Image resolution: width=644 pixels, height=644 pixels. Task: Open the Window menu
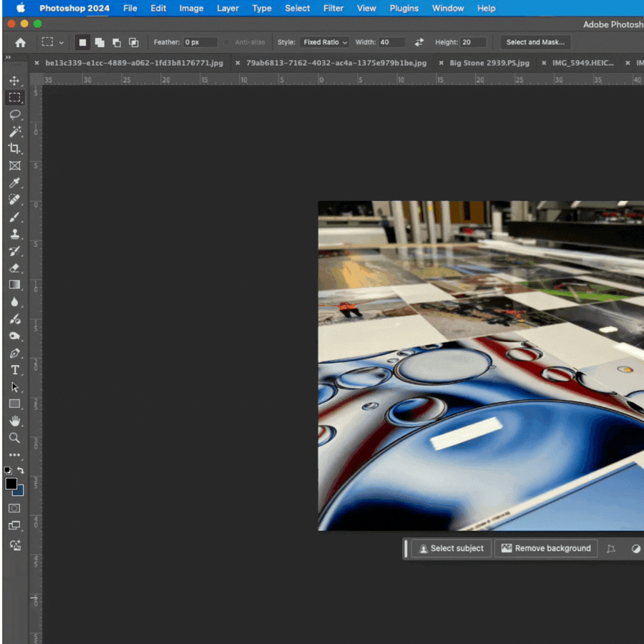(x=448, y=8)
